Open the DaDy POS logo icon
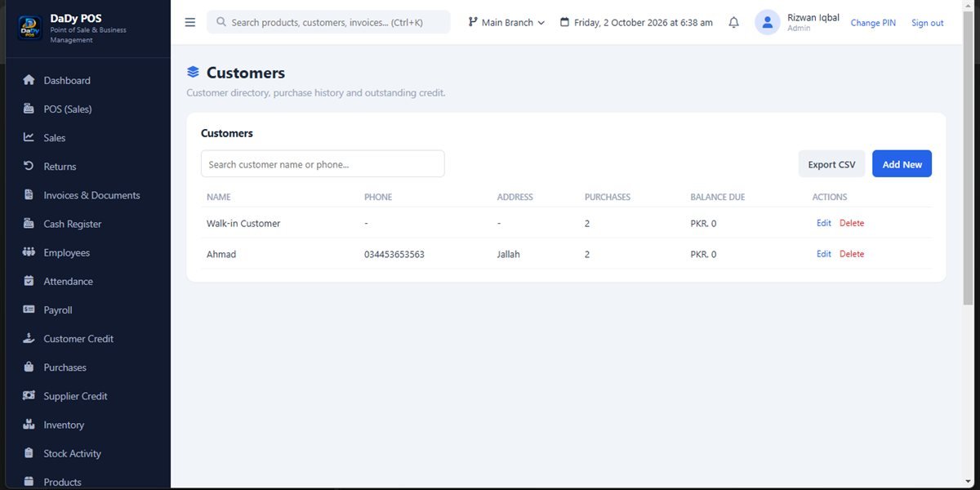This screenshot has height=490, width=980. coord(29,29)
